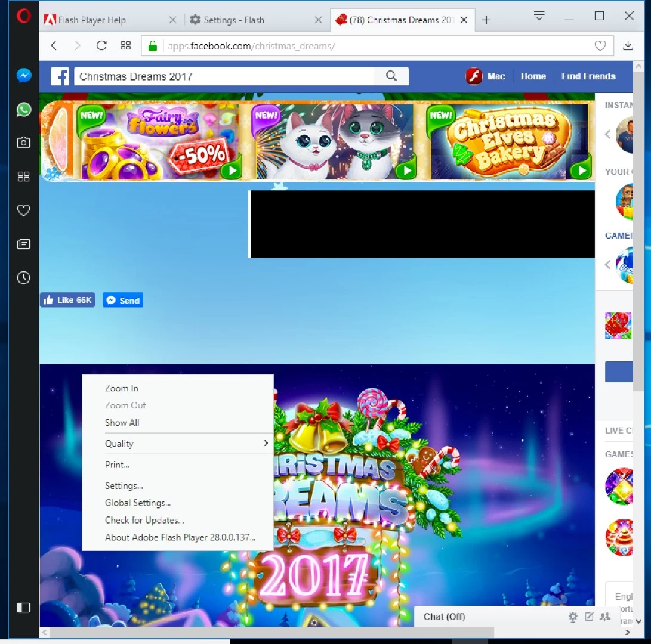Open personal news in the sidebar
Viewport: 651px width, 644px height.
(x=24, y=244)
